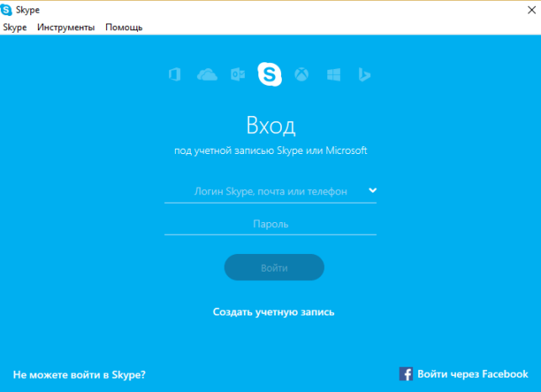Click Создать учетную запись link

pyautogui.click(x=273, y=312)
